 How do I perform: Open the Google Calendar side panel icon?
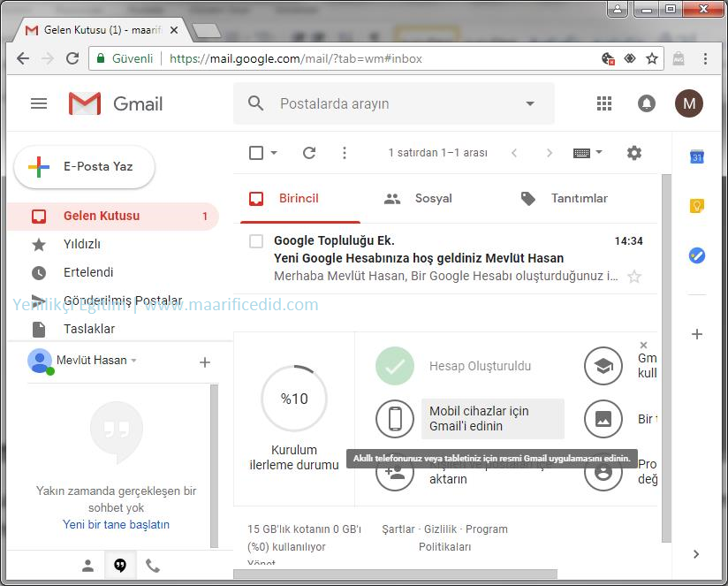[x=697, y=157]
